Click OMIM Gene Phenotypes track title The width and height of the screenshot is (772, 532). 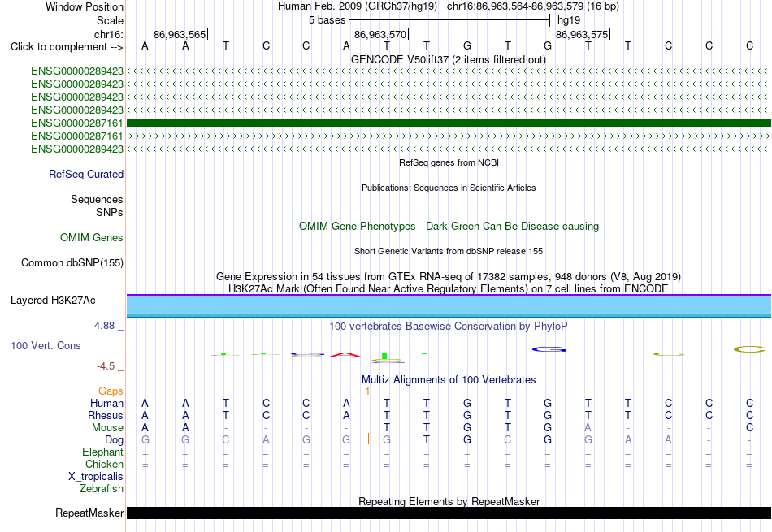click(x=449, y=227)
